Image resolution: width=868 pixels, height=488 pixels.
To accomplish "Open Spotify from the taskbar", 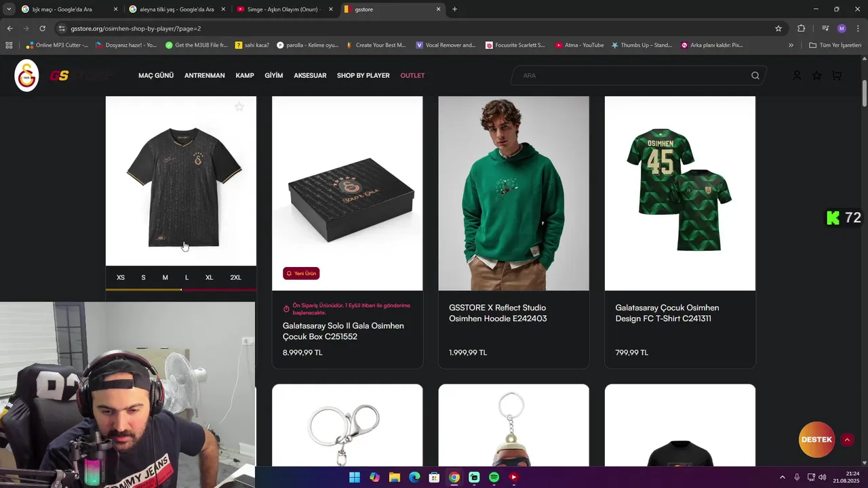I will pos(494,477).
